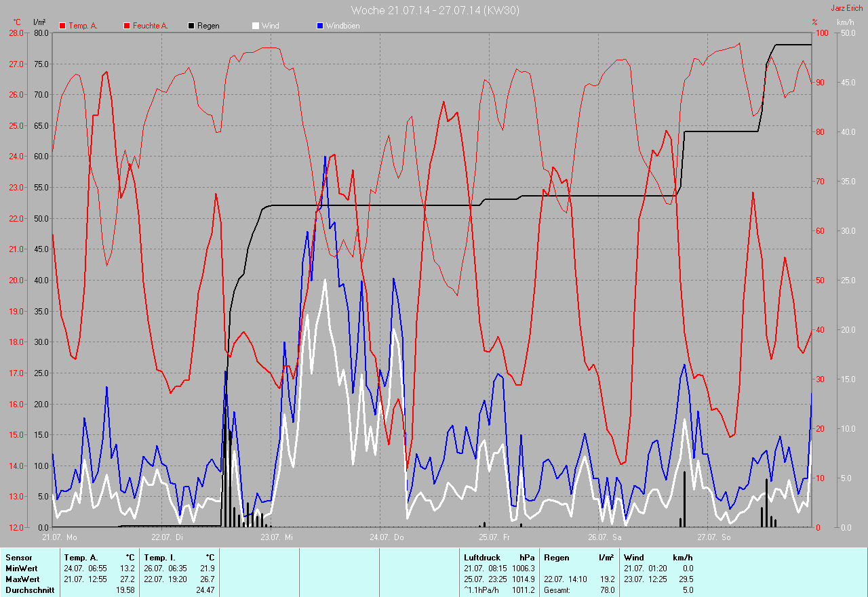Click the Temp. I. maximum value '26.7'
This screenshot has width=868, height=597.
[207, 579]
